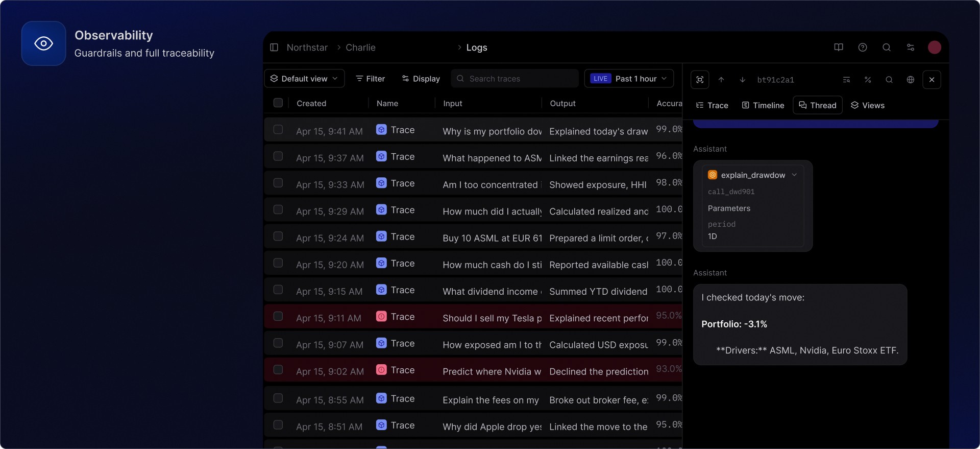
Task: Open the header settings sliders icon
Action: 911,48
